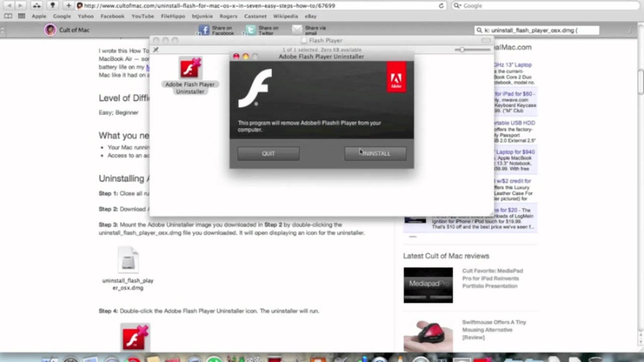Open the bookmarks book icon
This screenshot has height=362, width=644.
point(8,16)
